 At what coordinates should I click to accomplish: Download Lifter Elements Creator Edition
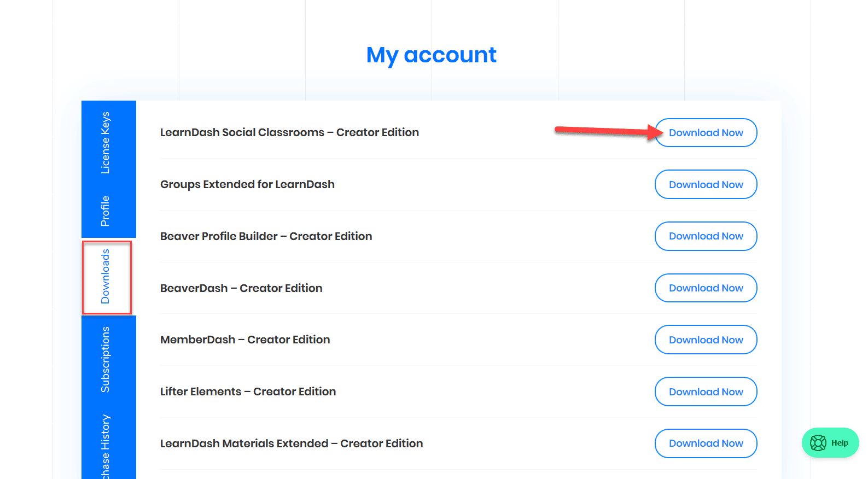coord(706,392)
